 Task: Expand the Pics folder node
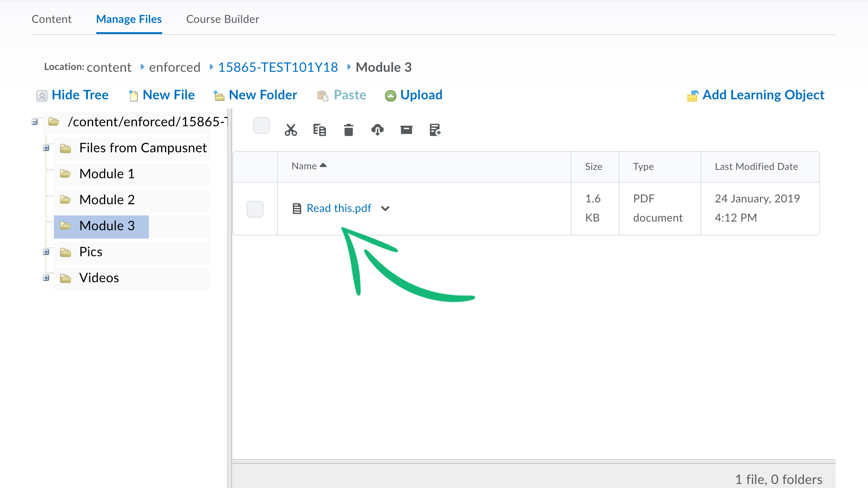click(x=46, y=252)
